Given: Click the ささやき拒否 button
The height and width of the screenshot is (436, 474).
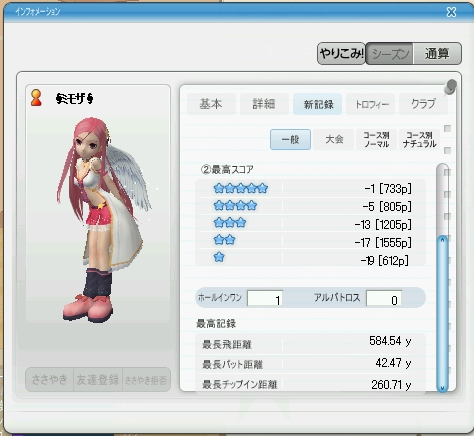Looking at the screenshot, I should (146, 379).
